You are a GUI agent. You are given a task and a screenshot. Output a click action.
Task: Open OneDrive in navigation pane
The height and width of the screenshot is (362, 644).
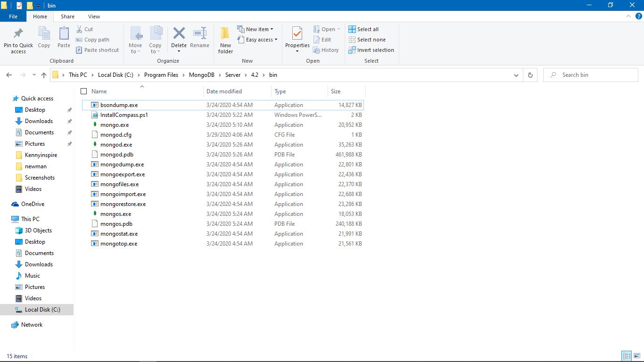point(33,204)
